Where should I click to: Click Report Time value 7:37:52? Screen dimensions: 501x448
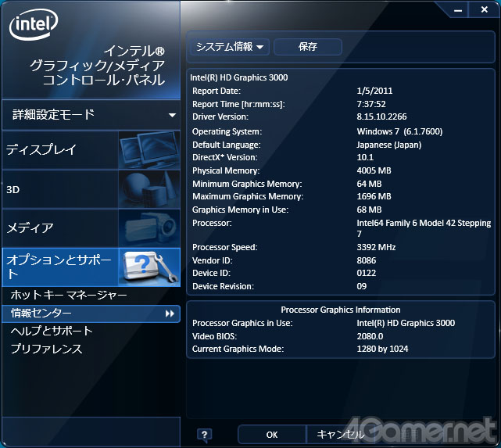tap(371, 104)
